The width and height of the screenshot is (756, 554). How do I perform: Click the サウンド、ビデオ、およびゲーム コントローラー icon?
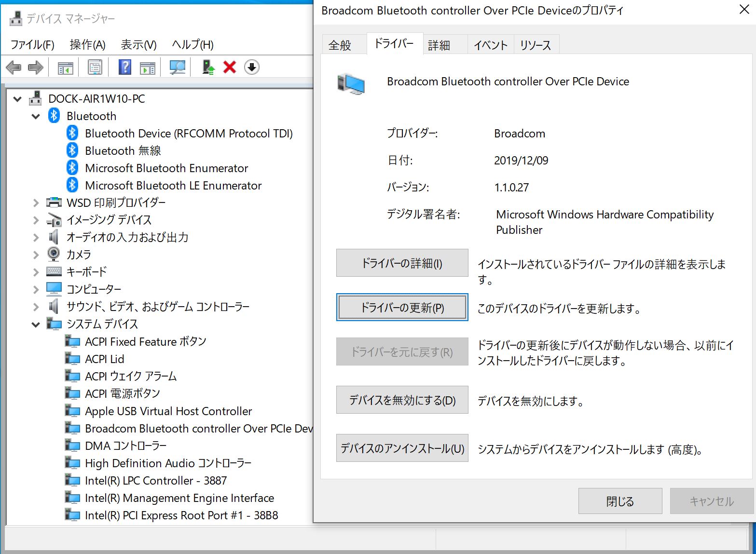tap(54, 306)
